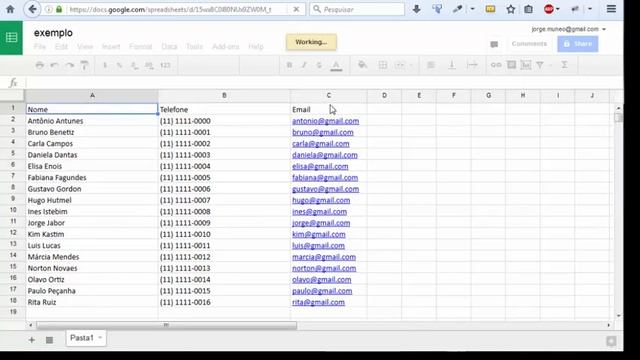640x360 pixels.
Task: Select column C header
Action: [329, 96]
